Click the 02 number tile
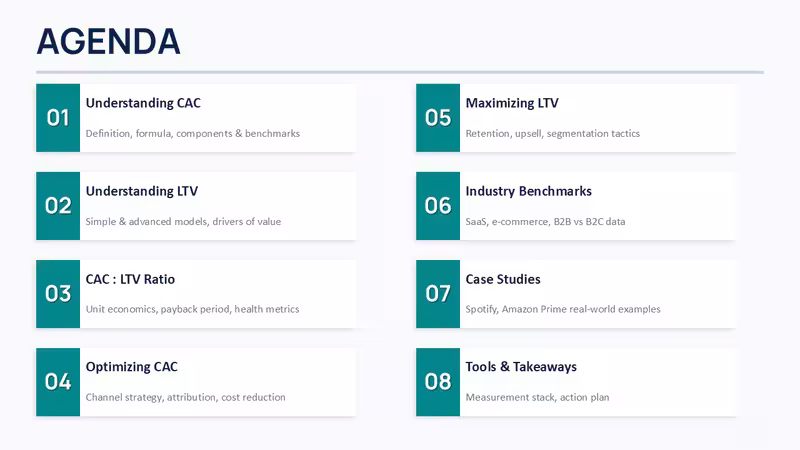Viewport: 800px width, 450px height. [x=58, y=206]
